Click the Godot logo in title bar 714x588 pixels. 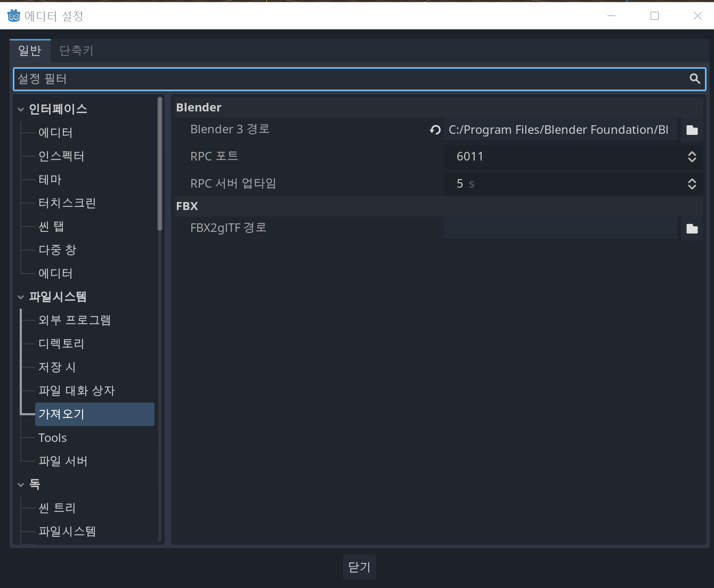(x=14, y=16)
